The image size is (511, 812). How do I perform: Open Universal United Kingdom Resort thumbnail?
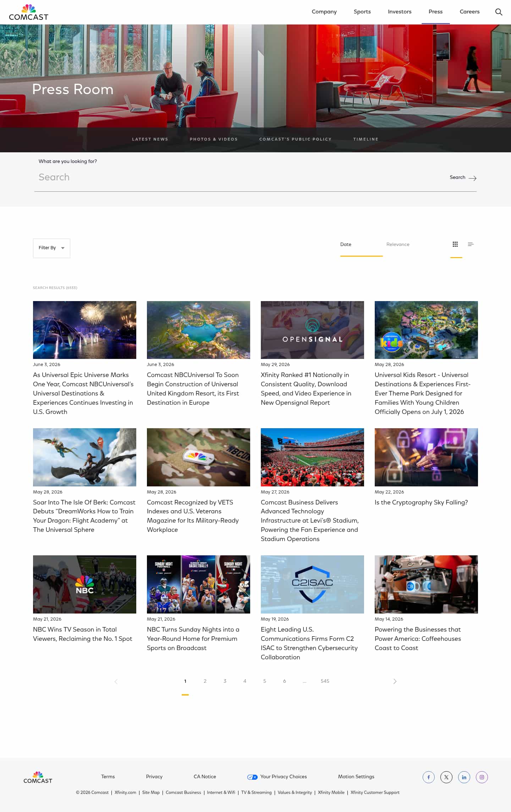[198, 330]
